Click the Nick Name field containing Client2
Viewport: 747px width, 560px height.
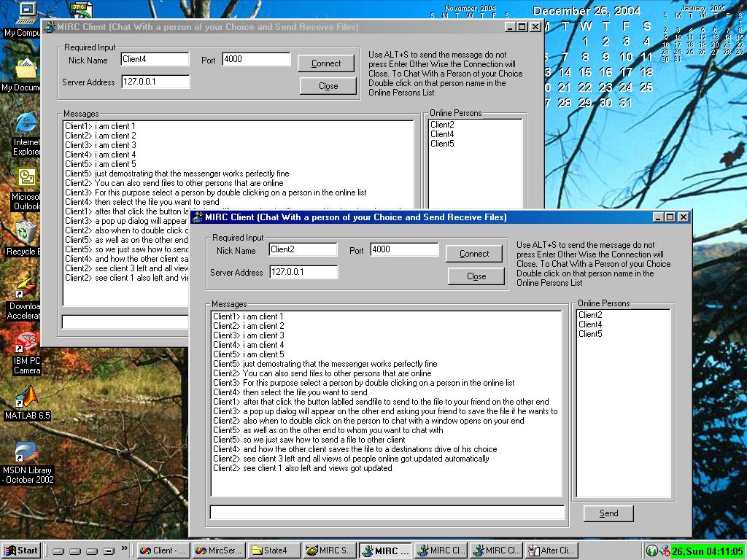point(303,249)
